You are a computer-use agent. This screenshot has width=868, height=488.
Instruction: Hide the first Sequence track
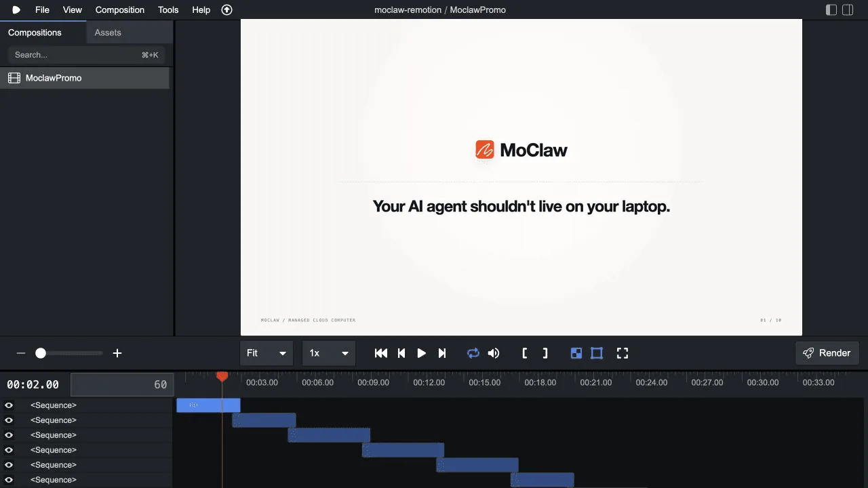9,405
